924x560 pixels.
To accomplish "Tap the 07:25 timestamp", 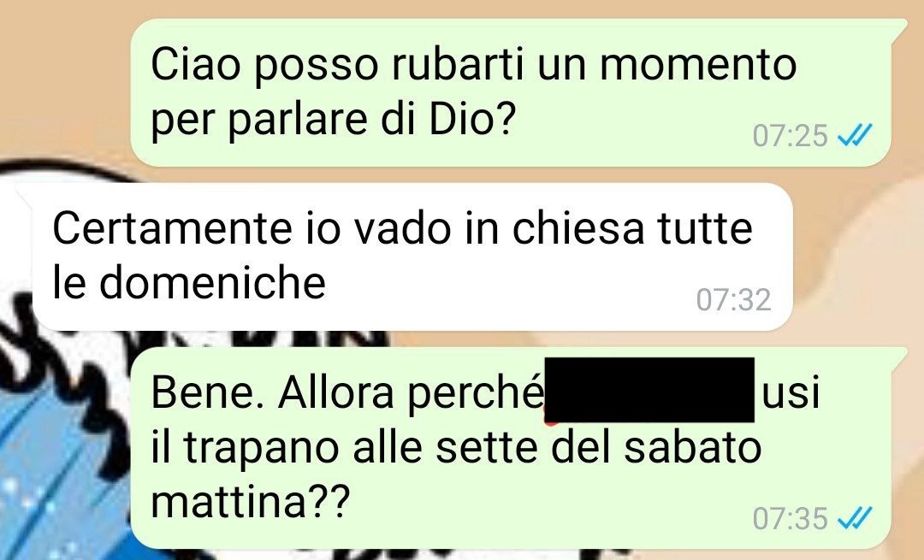I will (790, 136).
